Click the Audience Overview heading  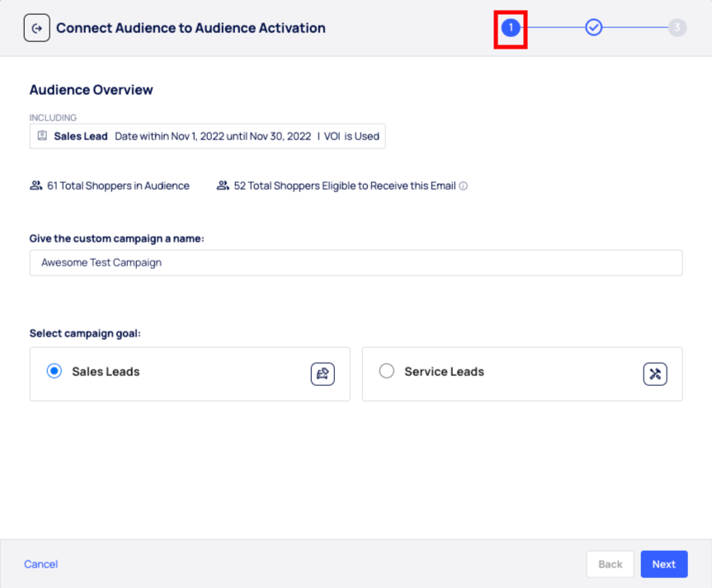92,90
